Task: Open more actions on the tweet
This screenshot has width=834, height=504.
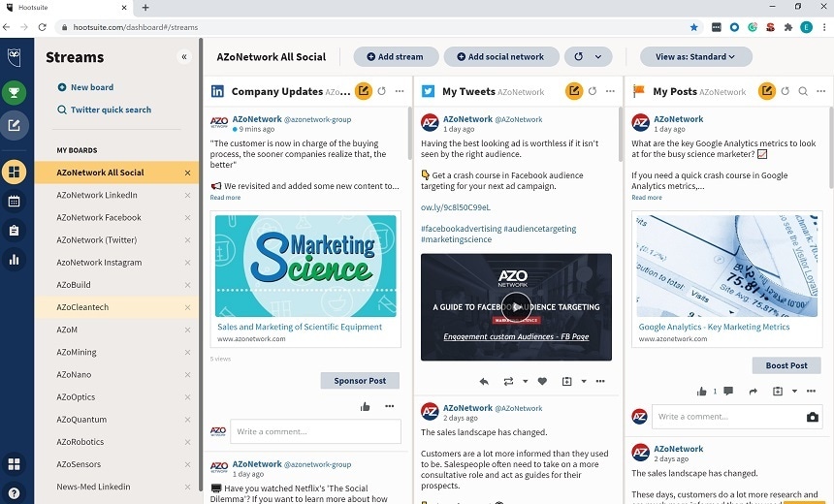Action: 600,381
